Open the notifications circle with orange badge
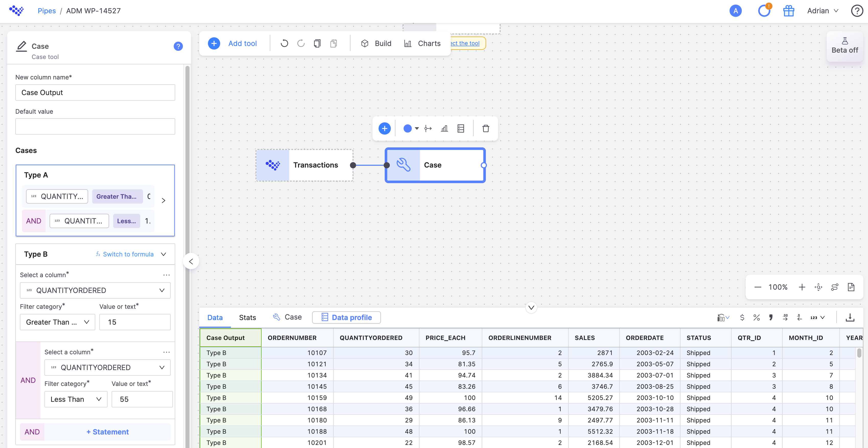Screen dimensions: 868x448 pyautogui.click(x=764, y=11)
